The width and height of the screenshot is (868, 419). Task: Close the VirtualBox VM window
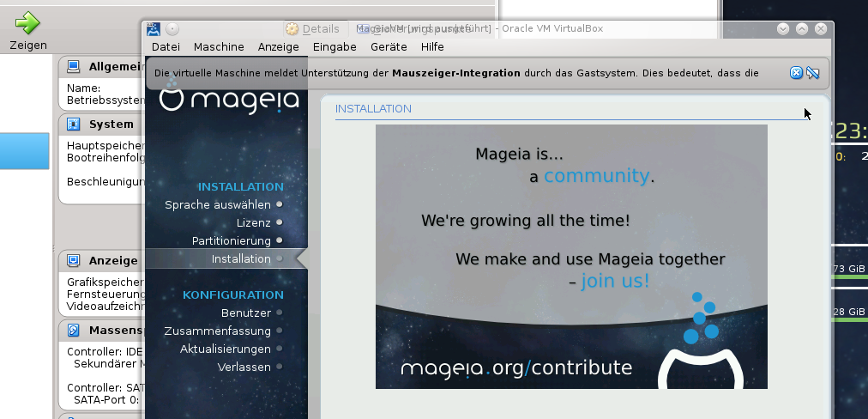point(821,29)
